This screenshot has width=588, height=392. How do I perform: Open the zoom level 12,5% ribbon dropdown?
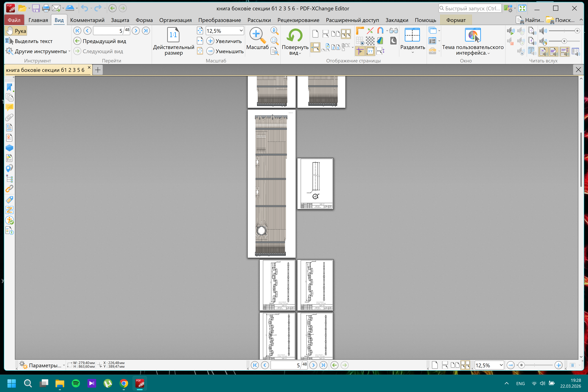(241, 31)
